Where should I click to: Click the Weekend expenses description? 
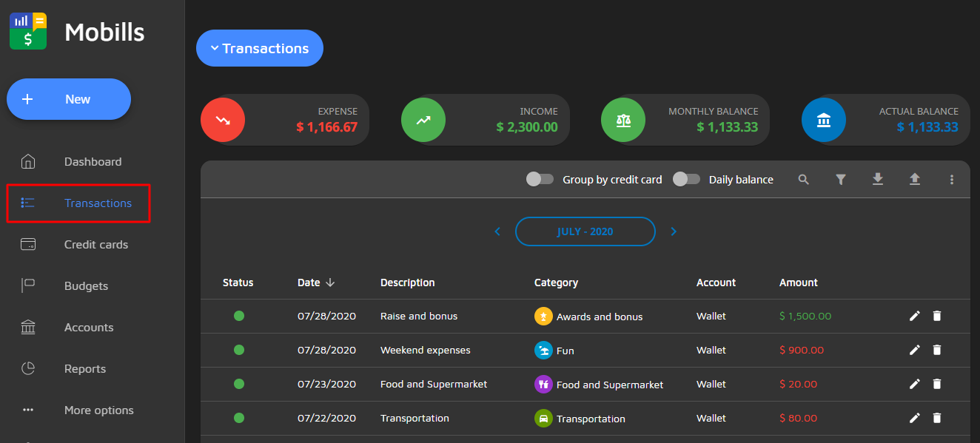pos(426,350)
